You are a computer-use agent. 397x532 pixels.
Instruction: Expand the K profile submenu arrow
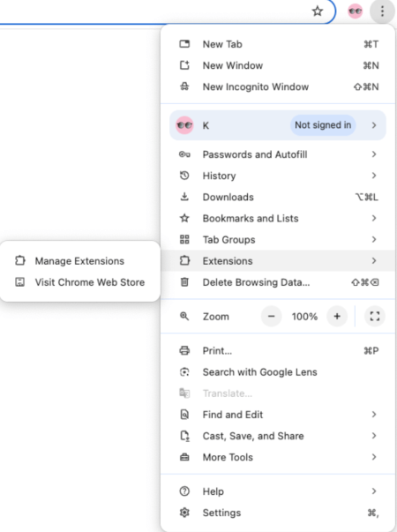pos(374,125)
